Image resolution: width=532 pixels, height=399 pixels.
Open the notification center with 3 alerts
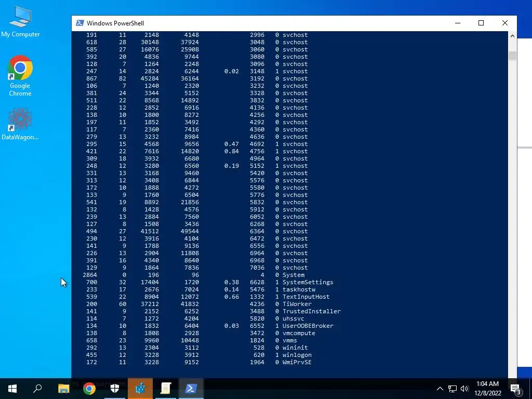coord(515,389)
